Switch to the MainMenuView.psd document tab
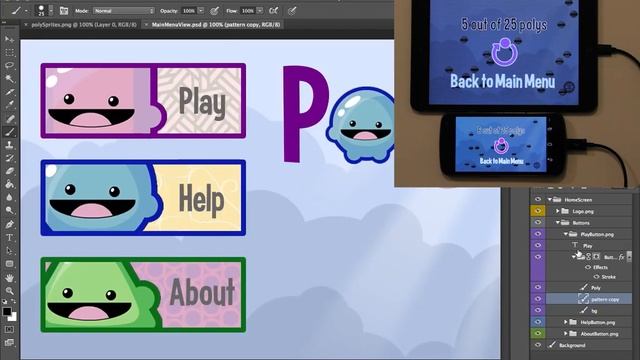The width and height of the screenshot is (640, 360). (x=216, y=24)
